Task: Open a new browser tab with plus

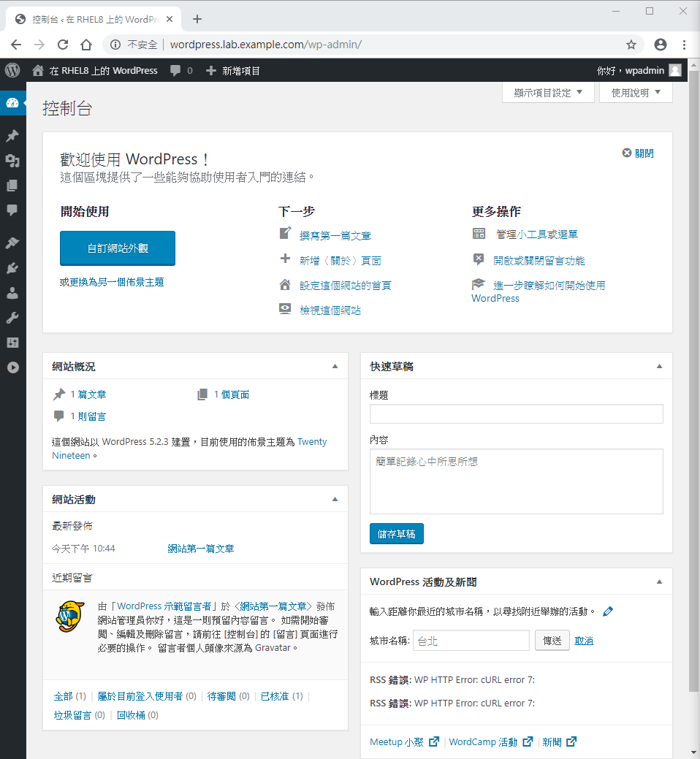Action: [197, 19]
